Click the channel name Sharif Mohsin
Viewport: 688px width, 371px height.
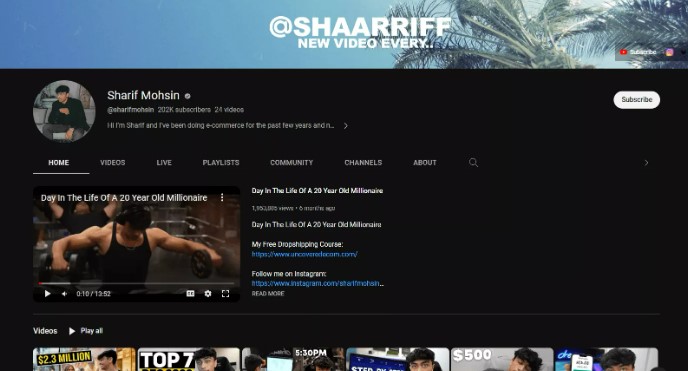(143, 95)
